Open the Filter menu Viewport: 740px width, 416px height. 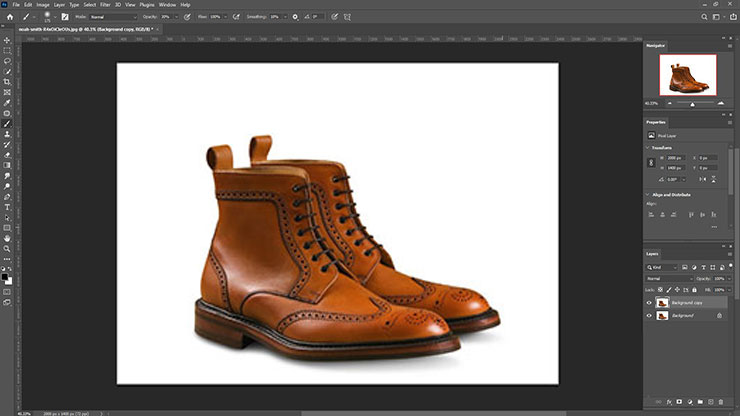pos(105,5)
